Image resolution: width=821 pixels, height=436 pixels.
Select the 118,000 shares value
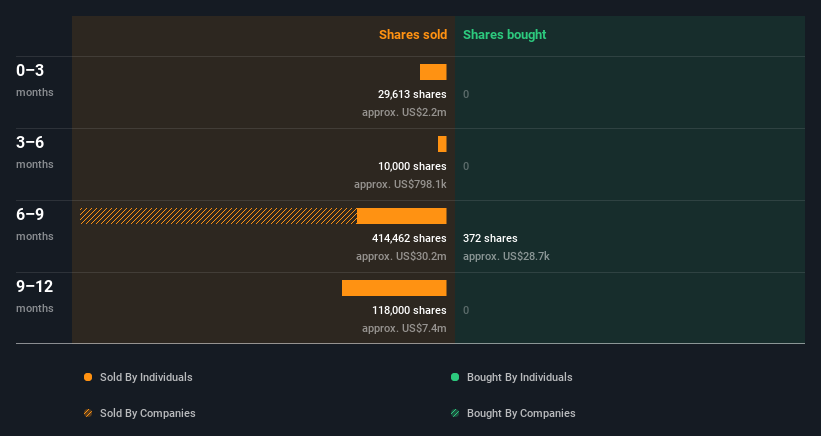click(x=409, y=310)
